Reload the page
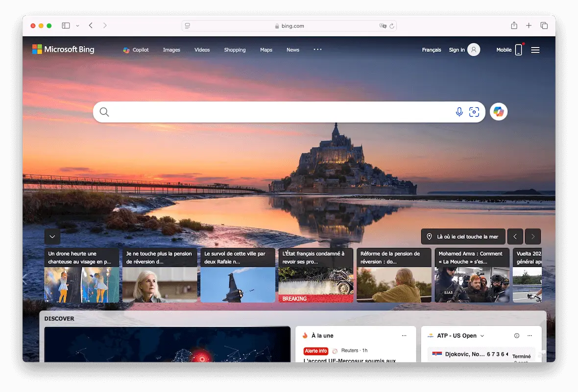This screenshot has width=578, height=392. click(x=391, y=26)
